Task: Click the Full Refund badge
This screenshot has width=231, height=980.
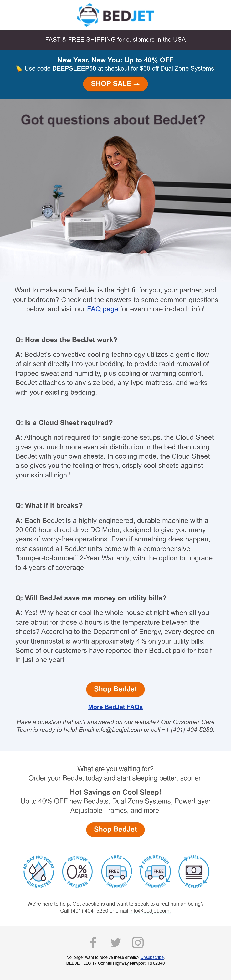Action: tap(194, 872)
